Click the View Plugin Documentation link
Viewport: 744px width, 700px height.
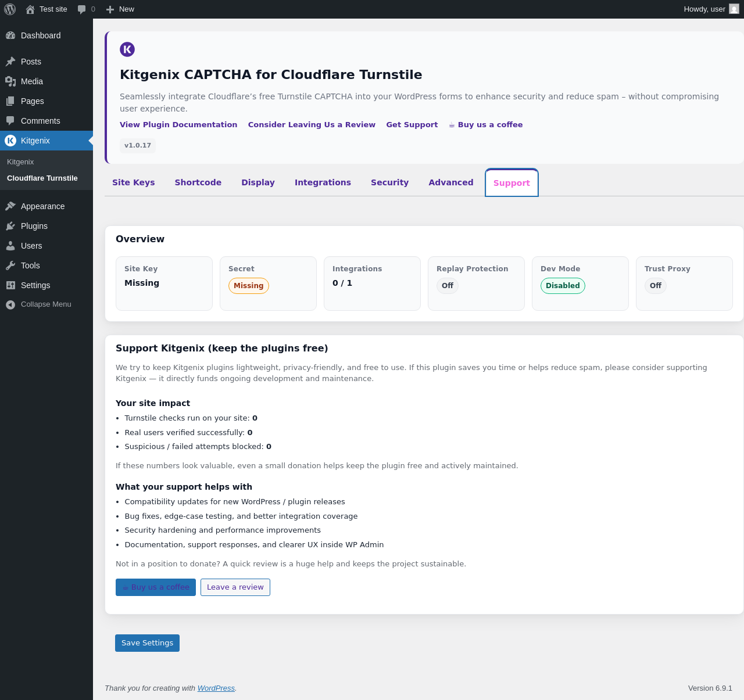click(x=178, y=125)
